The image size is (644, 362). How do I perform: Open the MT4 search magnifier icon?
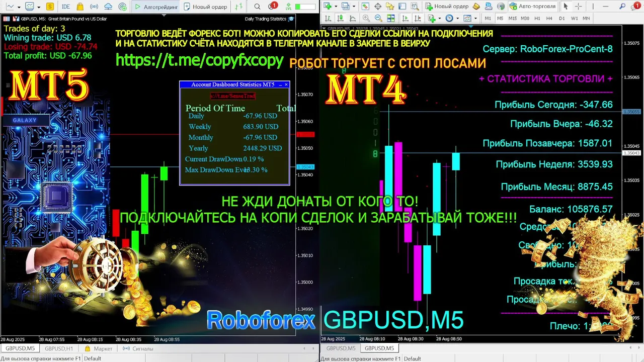click(622, 7)
